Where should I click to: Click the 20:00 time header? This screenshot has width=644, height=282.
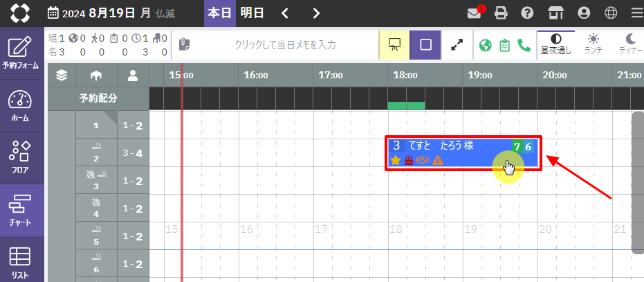point(555,76)
